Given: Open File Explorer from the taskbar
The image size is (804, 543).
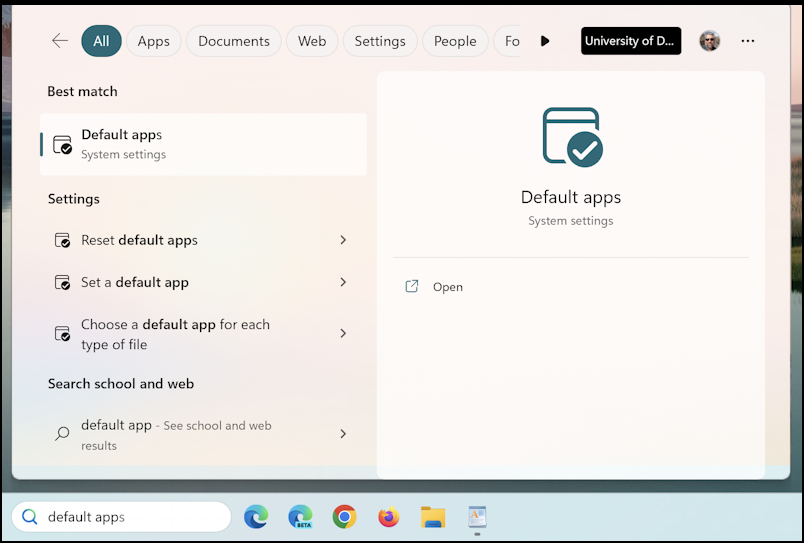Looking at the screenshot, I should point(433,517).
